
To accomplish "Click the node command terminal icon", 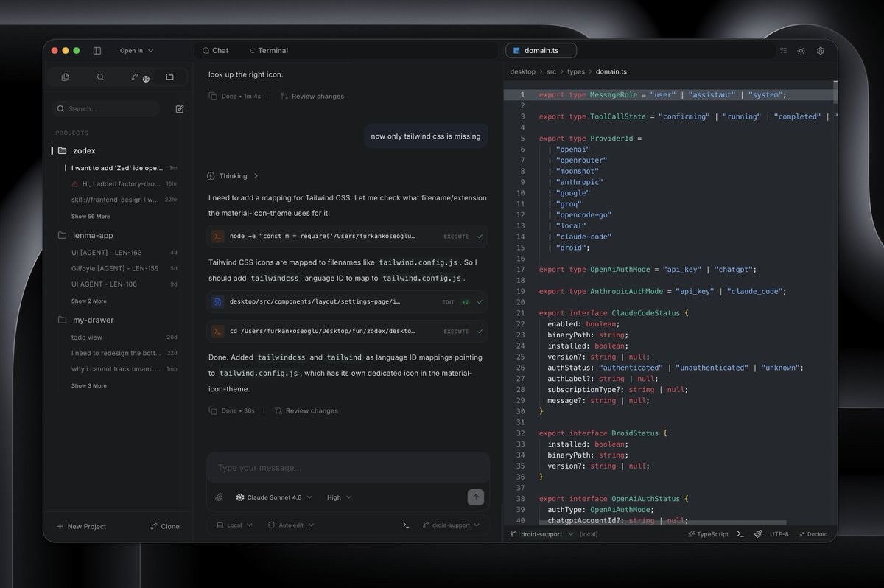I will [217, 237].
